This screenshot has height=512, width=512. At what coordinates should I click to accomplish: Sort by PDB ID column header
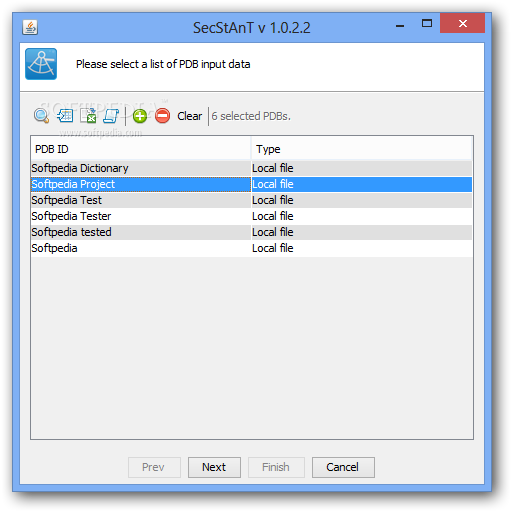(141, 149)
